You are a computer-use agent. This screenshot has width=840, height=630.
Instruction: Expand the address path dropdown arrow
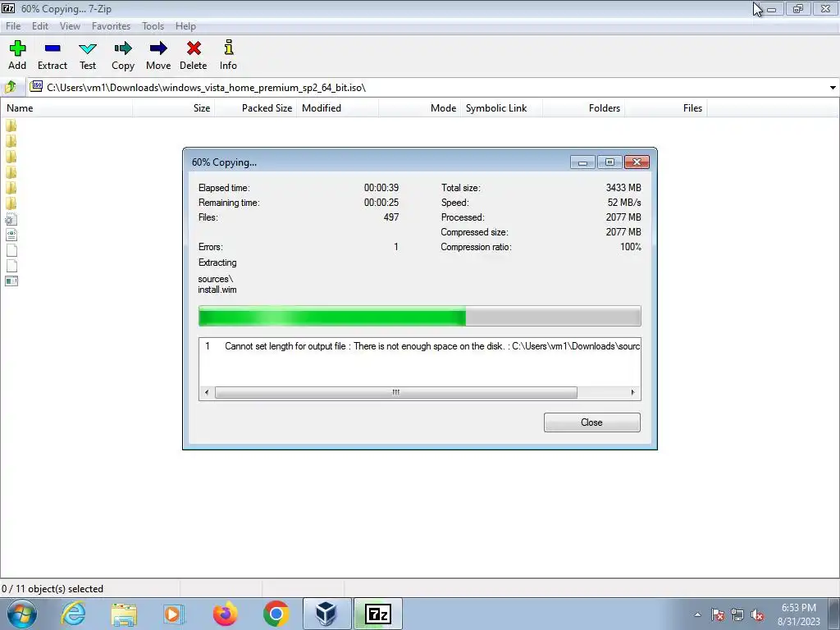tap(833, 87)
